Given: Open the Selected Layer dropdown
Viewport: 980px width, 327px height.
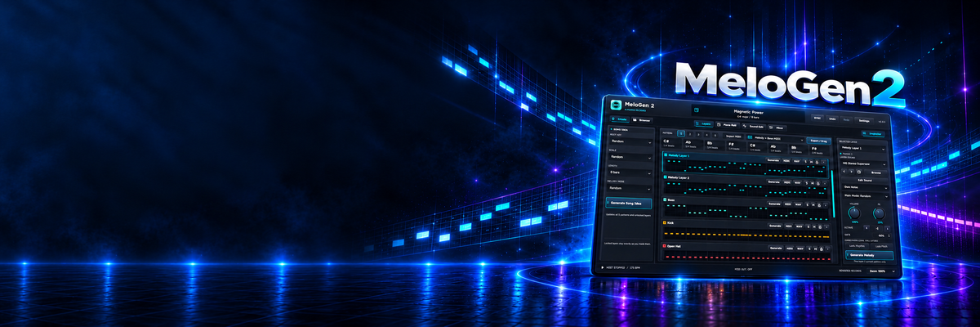Looking at the screenshot, I should point(863,149).
